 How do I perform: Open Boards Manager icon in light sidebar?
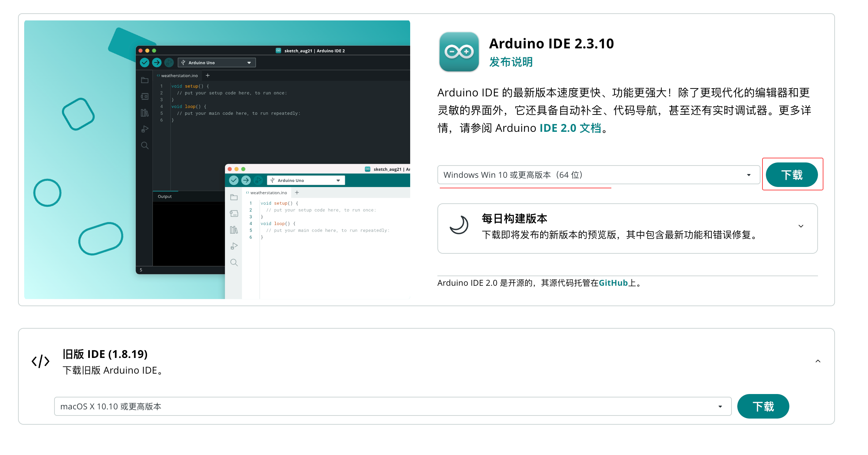[x=234, y=214]
